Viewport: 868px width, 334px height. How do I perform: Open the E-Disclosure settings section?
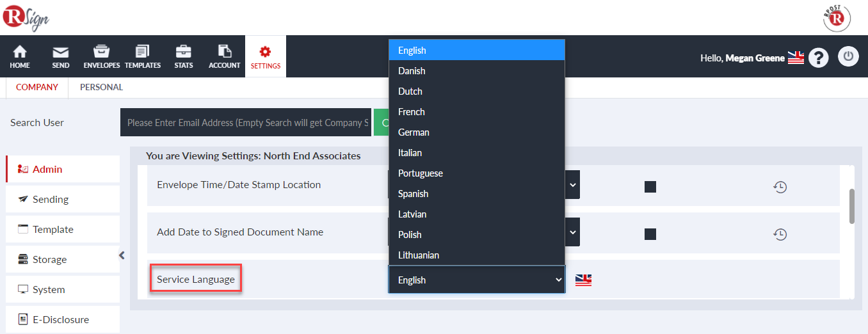click(63, 319)
